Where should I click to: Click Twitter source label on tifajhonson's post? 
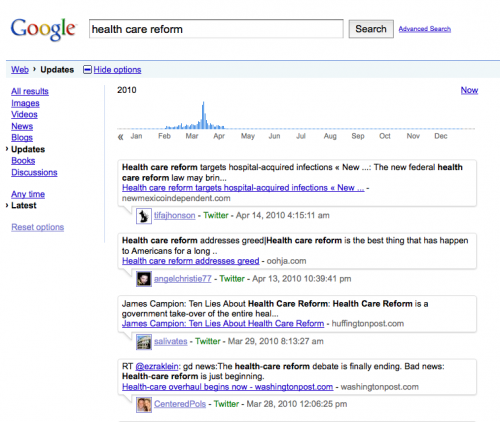pyautogui.click(x=216, y=215)
